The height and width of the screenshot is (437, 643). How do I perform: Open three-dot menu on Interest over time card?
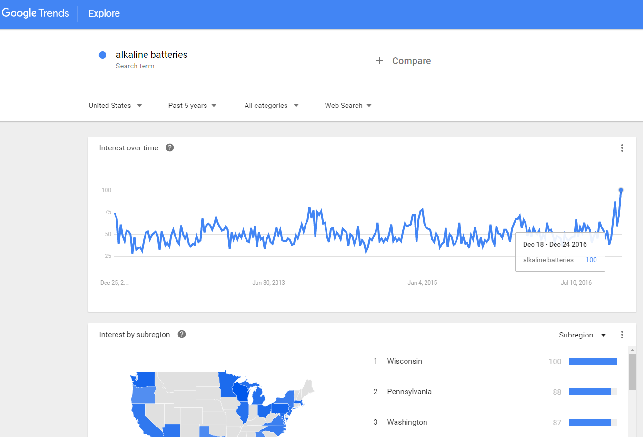coord(621,148)
